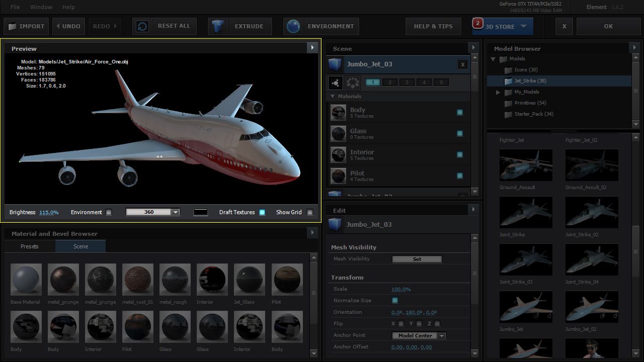This screenshot has width=644, height=362.
Task: Click the Reset All circular arrow icon
Action: (x=142, y=26)
